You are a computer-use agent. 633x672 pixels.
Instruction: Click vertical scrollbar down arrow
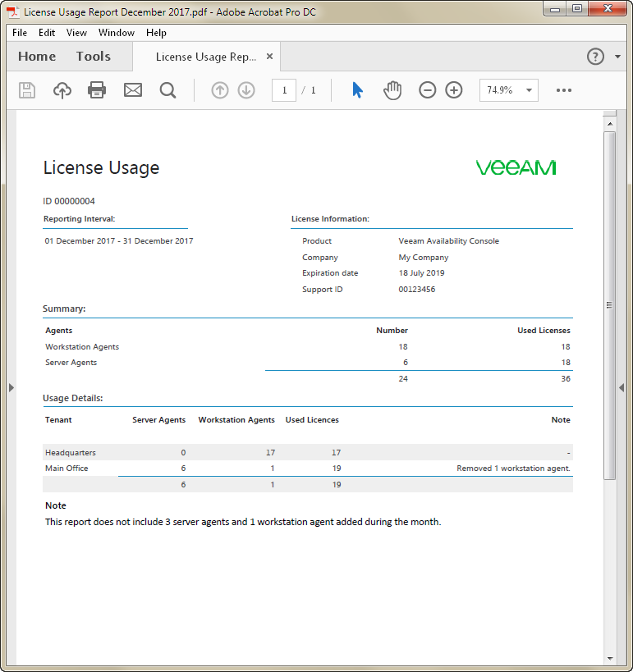pyautogui.click(x=610, y=659)
